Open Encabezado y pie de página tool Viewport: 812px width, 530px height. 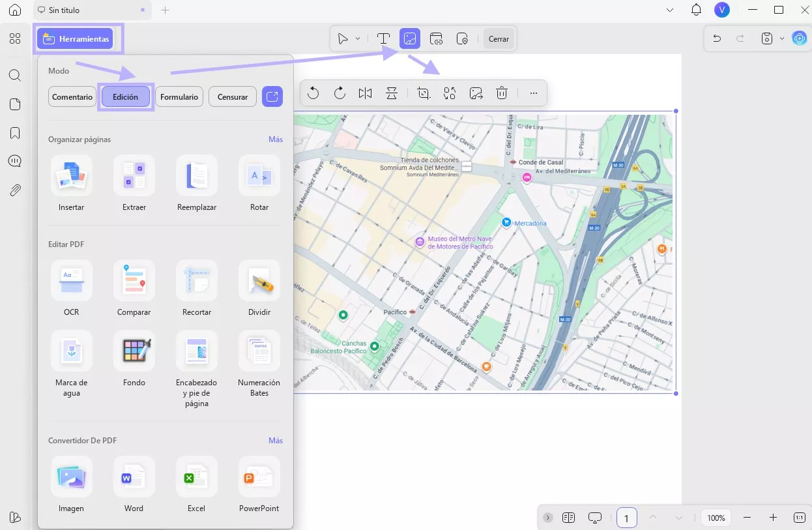pyautogui.click(x=196, y=370)
